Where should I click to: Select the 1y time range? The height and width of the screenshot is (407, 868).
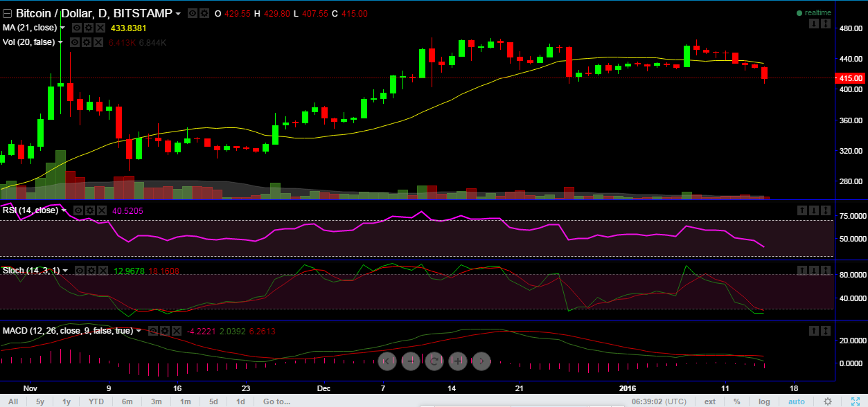pyautogui.click(x=67, y=401)
